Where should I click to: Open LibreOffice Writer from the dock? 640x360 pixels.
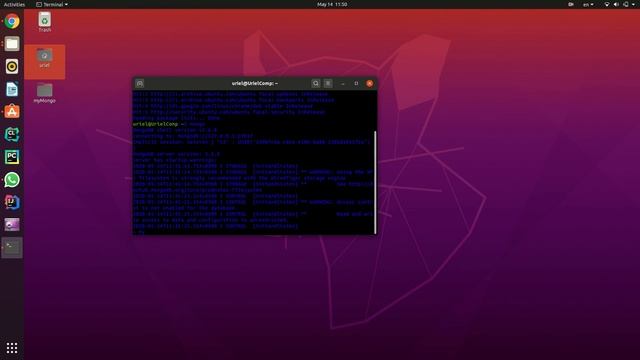(x=12, y=89)
